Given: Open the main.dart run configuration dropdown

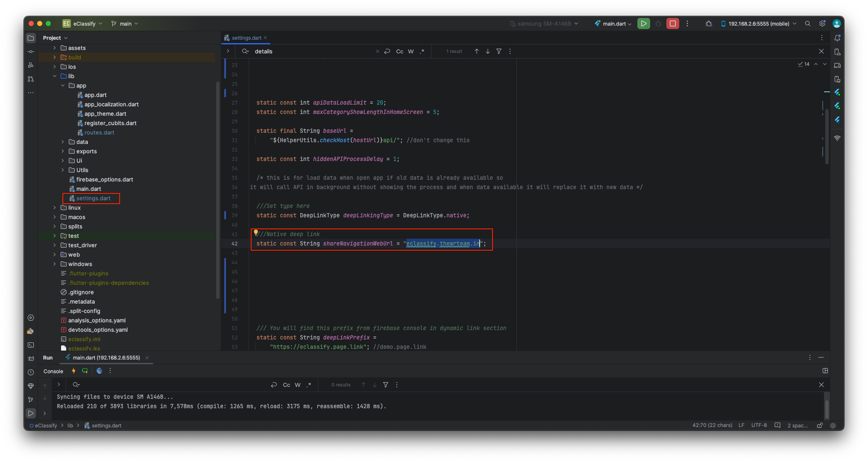Looking at the screenshot, I should click(x=613, y=23).
